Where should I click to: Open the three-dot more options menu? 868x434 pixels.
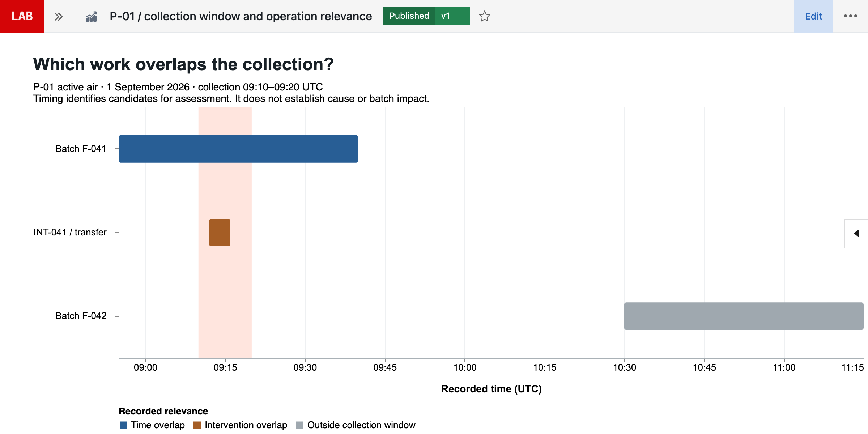coord(851,16)
